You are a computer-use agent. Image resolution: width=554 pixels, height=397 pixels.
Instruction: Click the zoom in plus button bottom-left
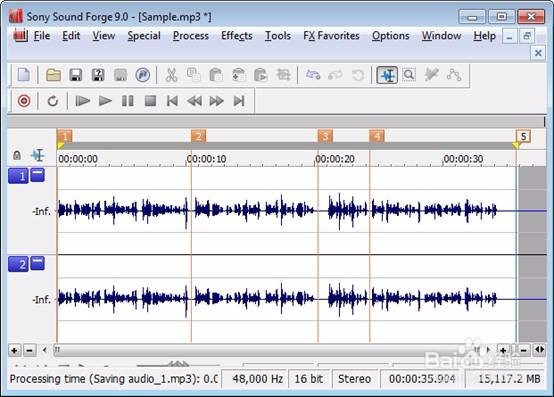click(x=14, y=350)
